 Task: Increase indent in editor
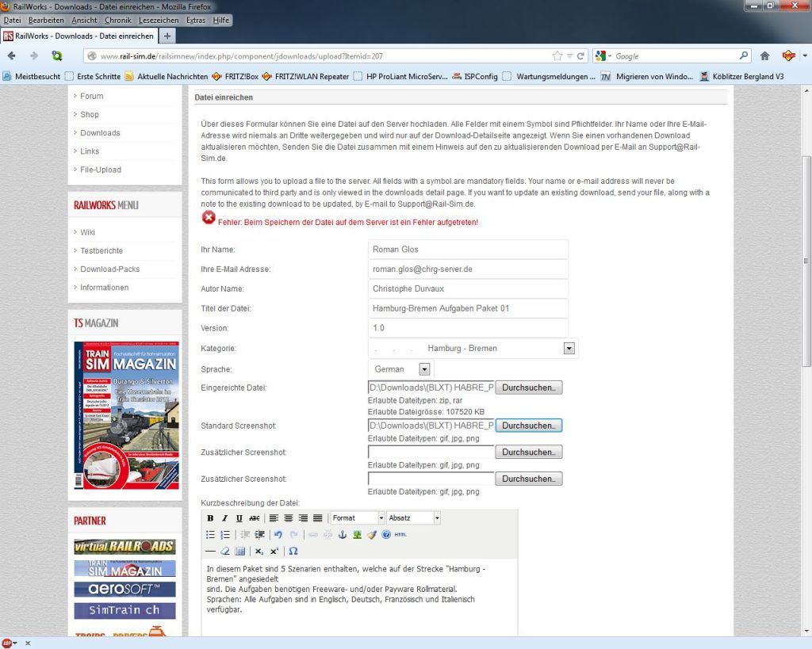(259, 535)
